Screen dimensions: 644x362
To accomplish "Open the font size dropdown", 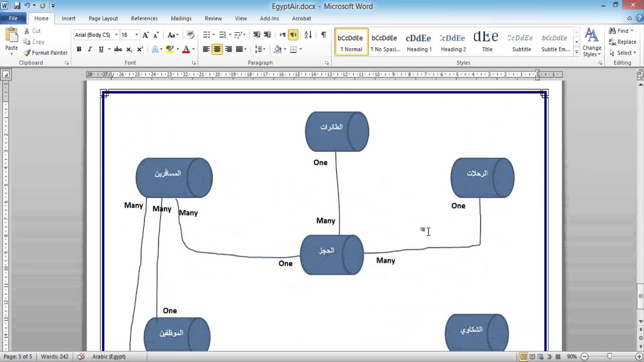I will click(137, 35).
